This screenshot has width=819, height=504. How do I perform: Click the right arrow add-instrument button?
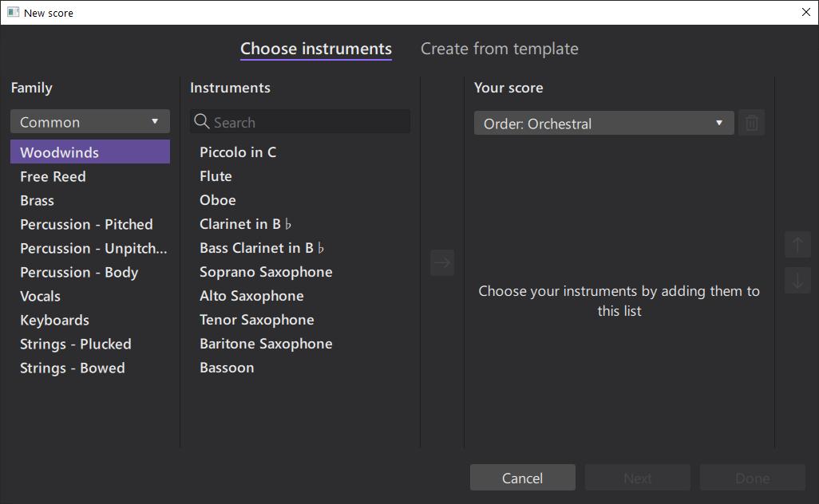click(442, 262)
